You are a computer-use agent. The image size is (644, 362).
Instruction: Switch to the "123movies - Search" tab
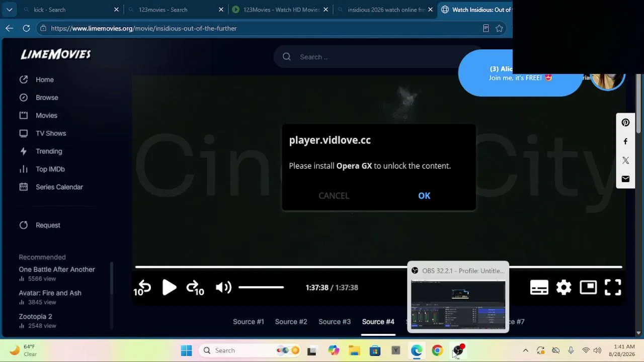point(175,10)
